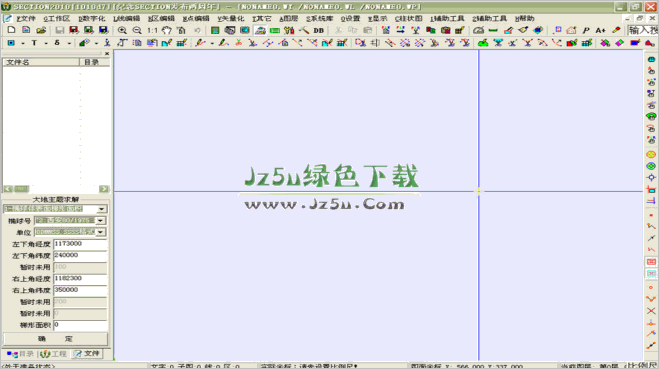
Task: Click the new blank file icon
Action: pos(11,30)
